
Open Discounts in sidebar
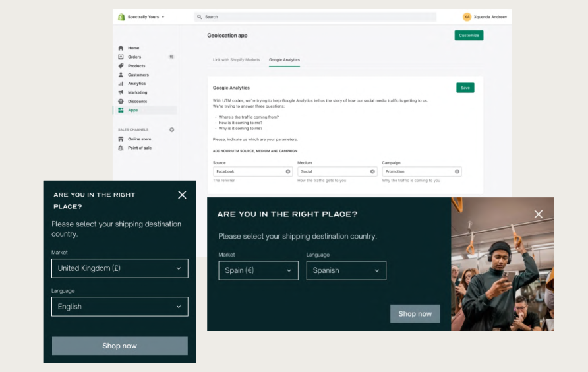click(138, 102)
